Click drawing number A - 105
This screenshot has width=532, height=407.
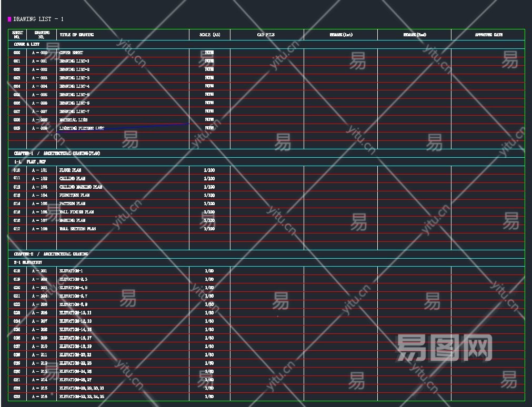coord(39,204)
